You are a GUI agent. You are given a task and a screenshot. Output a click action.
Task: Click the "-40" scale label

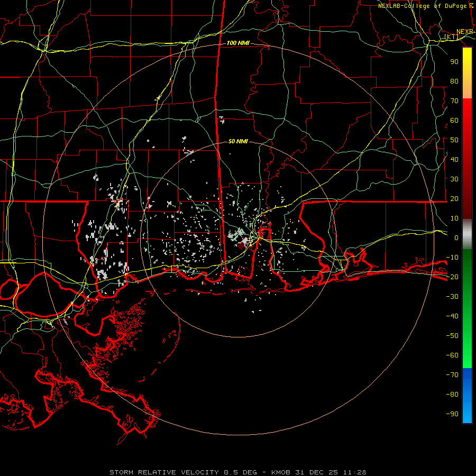[x=452, y=316]
